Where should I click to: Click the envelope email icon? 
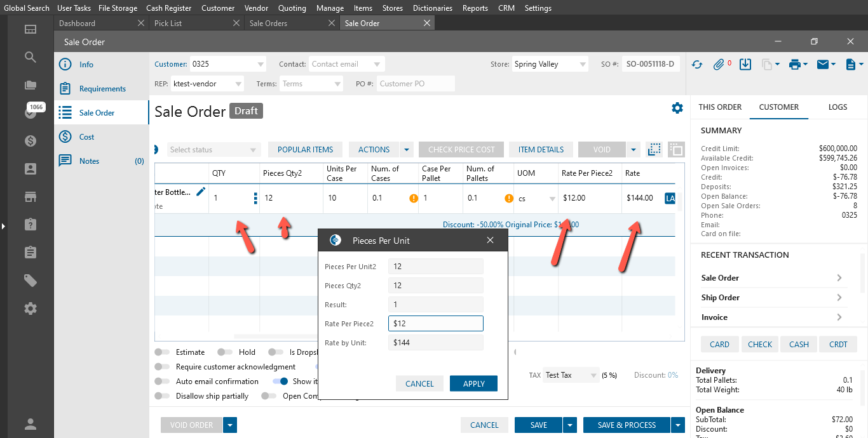pos(823,64)
